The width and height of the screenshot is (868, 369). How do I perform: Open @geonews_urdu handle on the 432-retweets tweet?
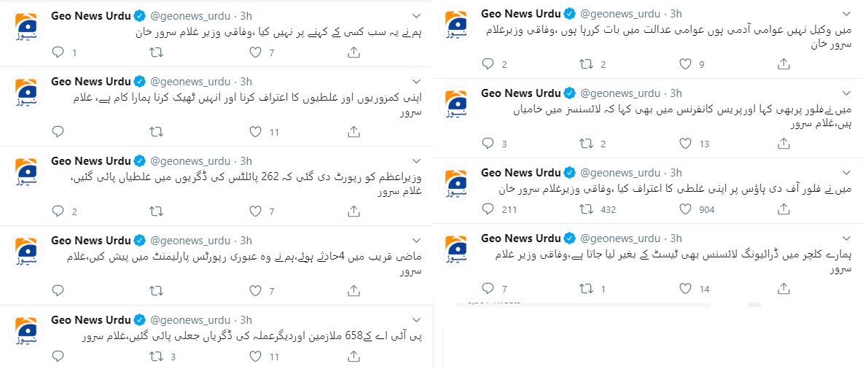(x=619, y=172)
